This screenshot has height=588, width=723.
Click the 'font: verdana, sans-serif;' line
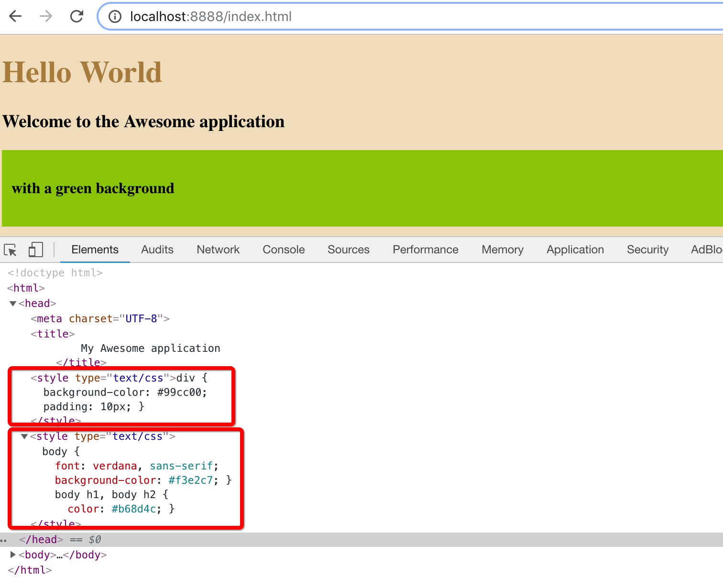[137, 466]
